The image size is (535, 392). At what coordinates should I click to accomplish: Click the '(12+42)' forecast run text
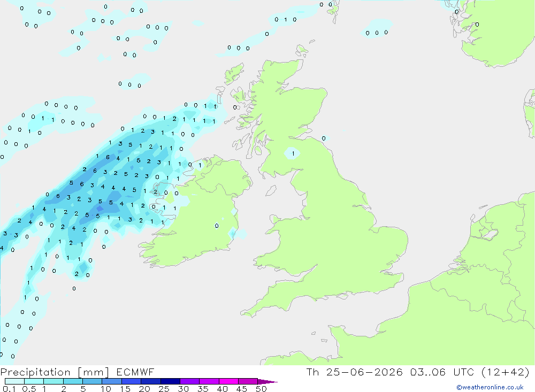click(506, 372)
